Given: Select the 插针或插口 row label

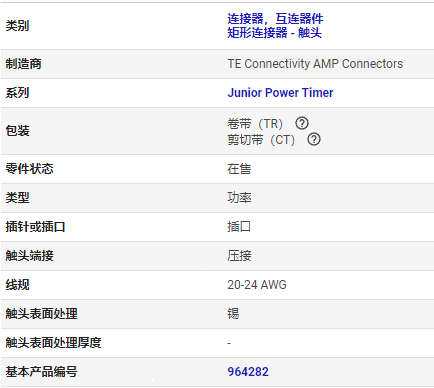Looking at the screenshot, I should click(35, 227).
